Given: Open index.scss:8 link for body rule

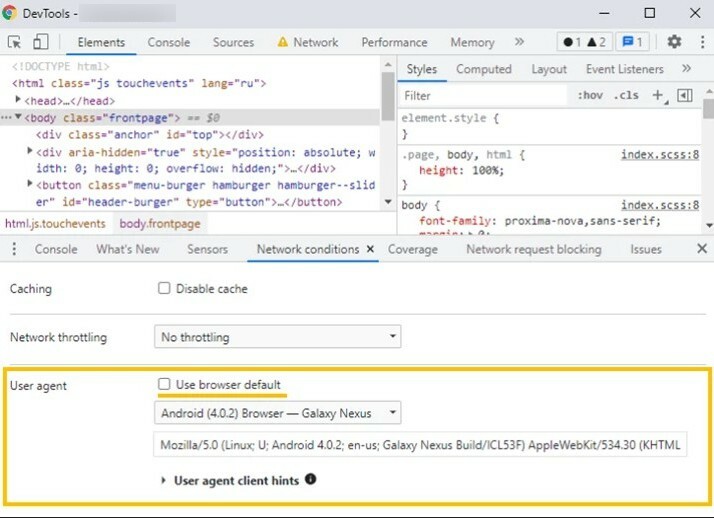Looking at the screenshot, I should 660,205.
